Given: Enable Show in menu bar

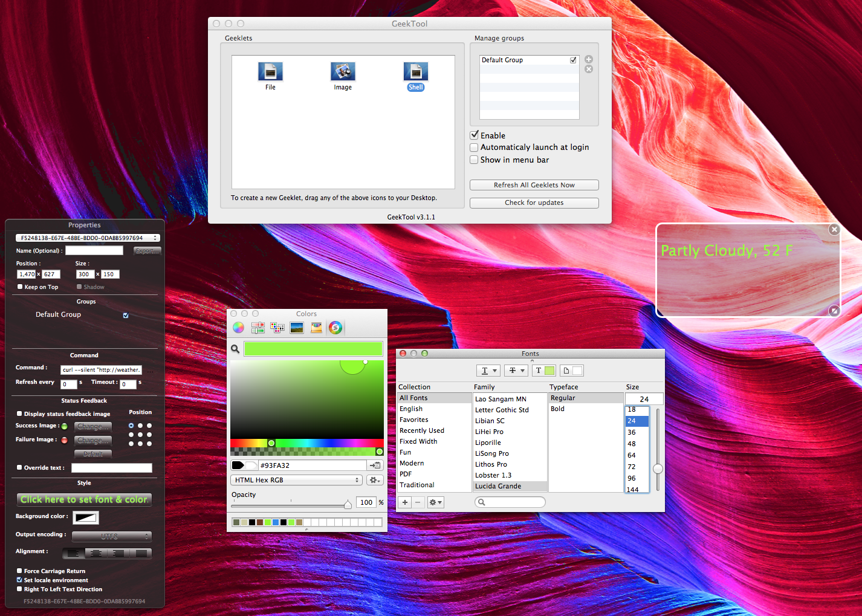Looking at the screenshot, I should tap(475, 160).
